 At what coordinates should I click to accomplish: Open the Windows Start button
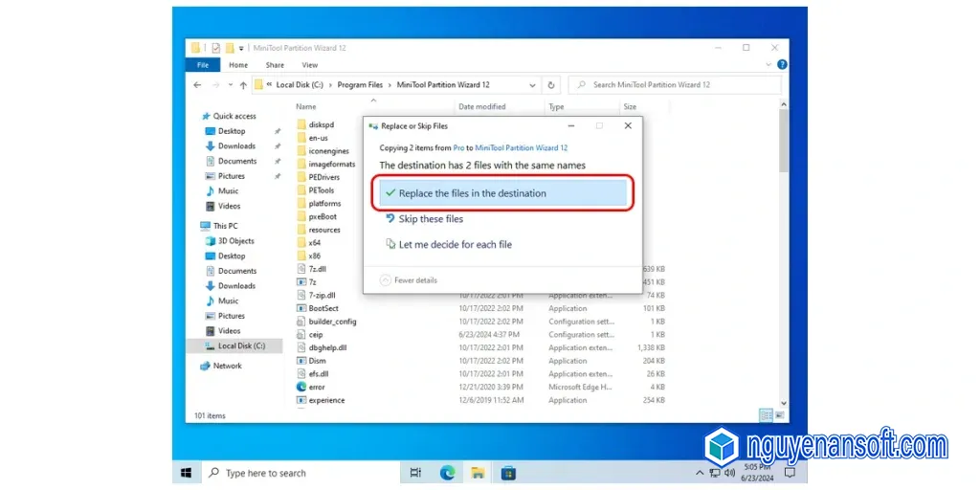point(187,473)
